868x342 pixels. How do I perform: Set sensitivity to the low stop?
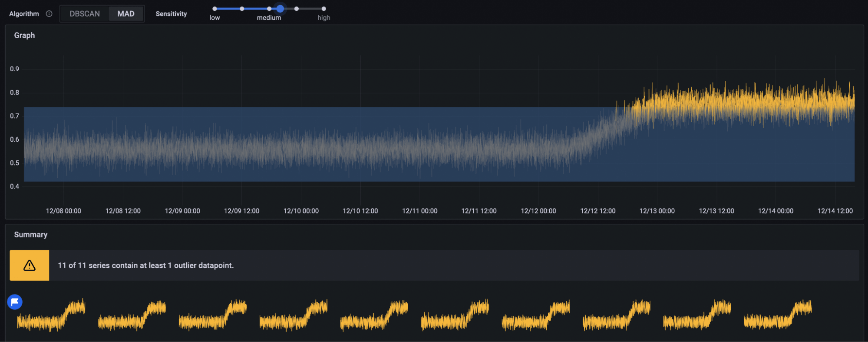click(x=215, y=9)
